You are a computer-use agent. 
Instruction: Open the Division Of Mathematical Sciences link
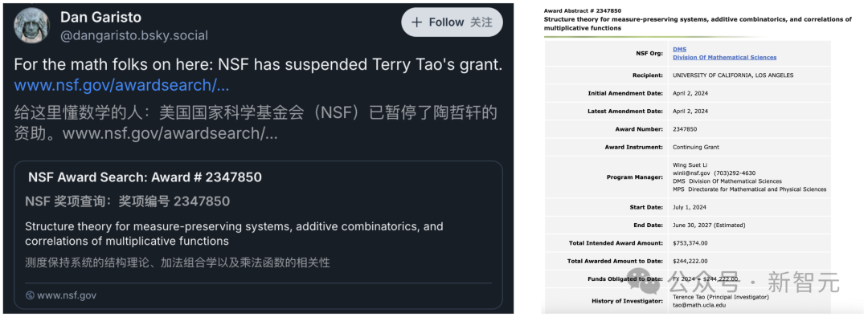(x=725, y=57)
